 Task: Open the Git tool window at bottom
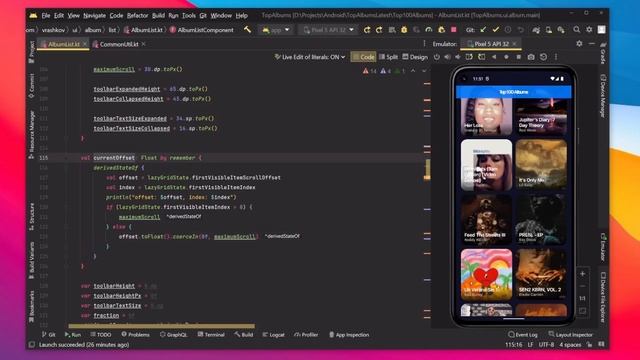pyautogui.click(x=49, y=335)
